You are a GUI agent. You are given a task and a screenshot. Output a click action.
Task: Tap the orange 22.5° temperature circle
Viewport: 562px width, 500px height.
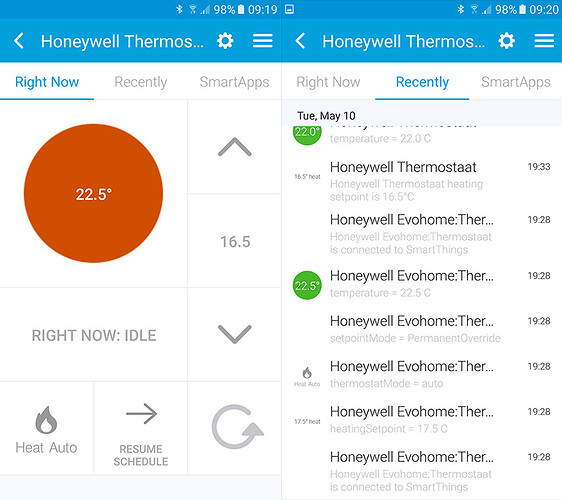(94, 194)
